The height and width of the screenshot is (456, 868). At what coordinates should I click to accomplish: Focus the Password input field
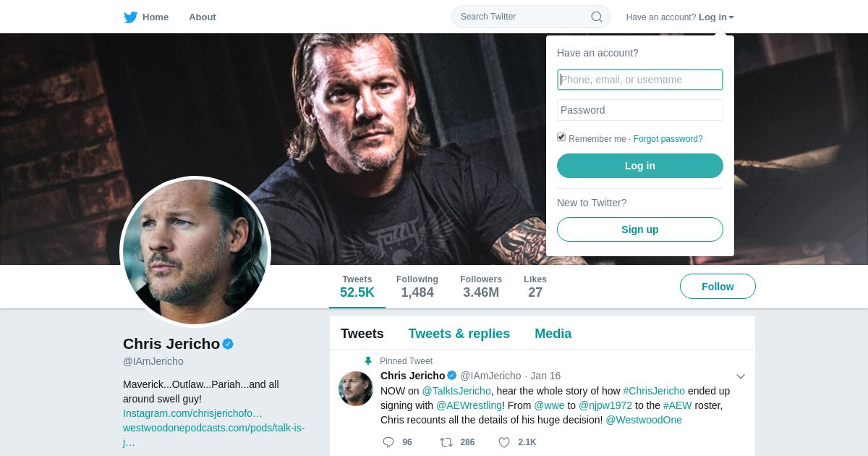click(640, 110)
